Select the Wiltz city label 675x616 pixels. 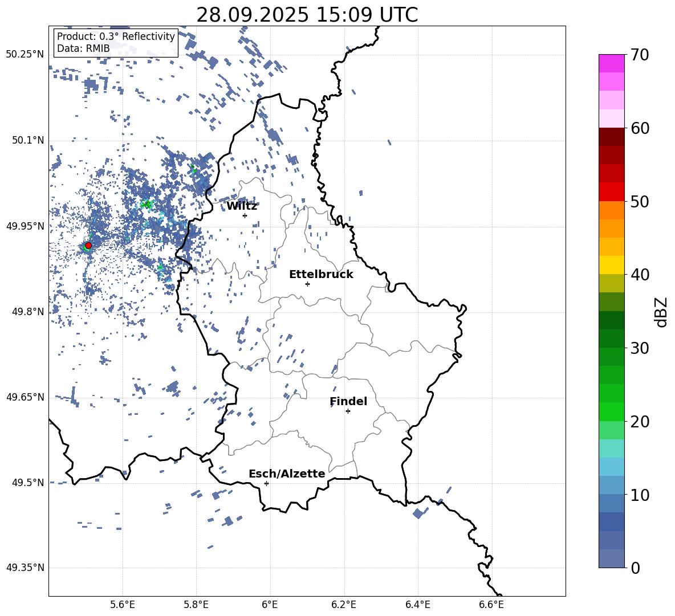(242, 206)
